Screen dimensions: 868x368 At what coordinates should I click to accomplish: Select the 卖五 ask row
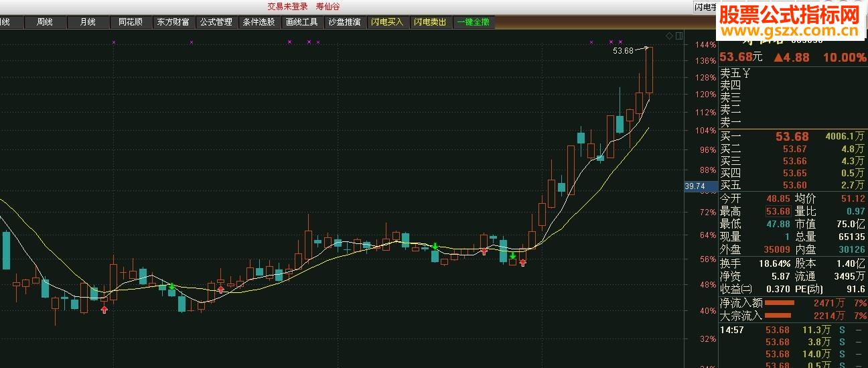coord(793,73)
